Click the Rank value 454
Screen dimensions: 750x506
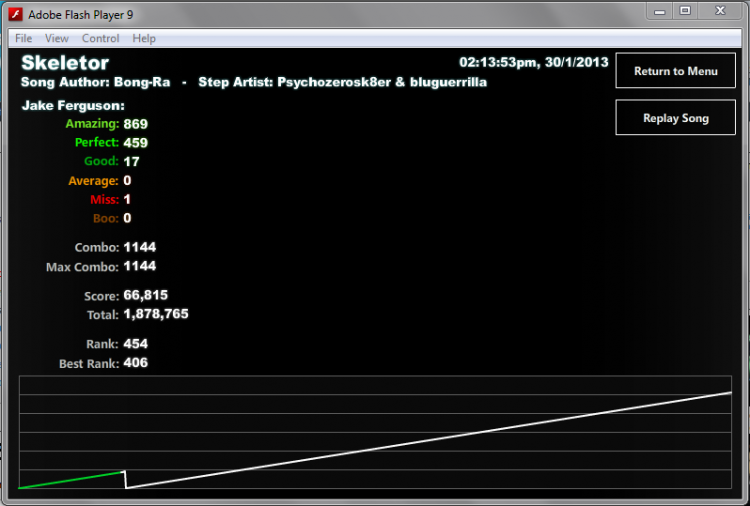pos(136,344)
